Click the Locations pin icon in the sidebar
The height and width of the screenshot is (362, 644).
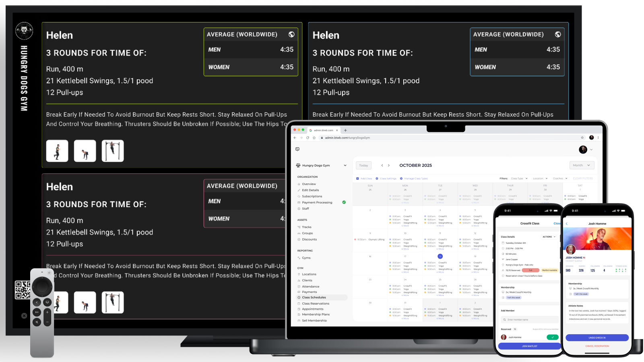point(299,274)
